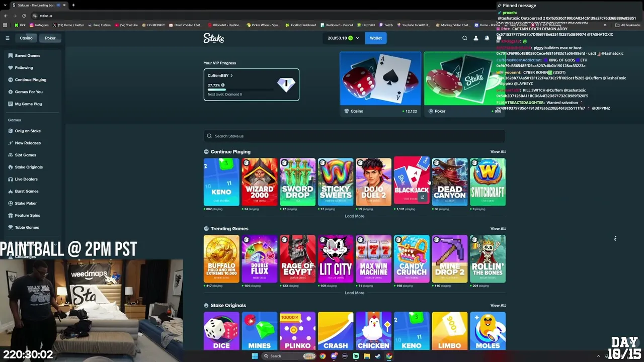The height and width of the screenshot is (362, 644).
Task: Launch the Wizard 2000 game
Action: point(260,182)
